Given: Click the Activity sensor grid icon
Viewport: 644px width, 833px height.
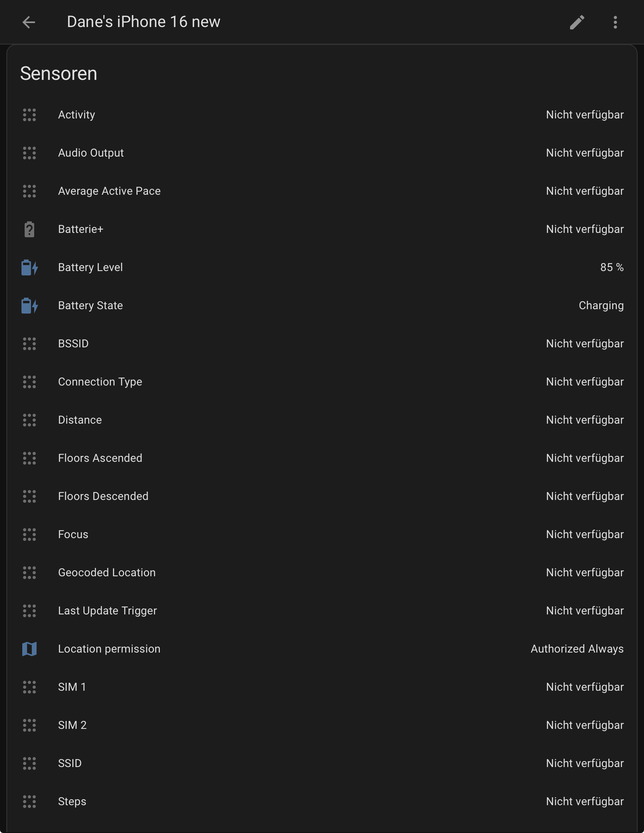Looking at the screenshot, I should pos(29,115).
